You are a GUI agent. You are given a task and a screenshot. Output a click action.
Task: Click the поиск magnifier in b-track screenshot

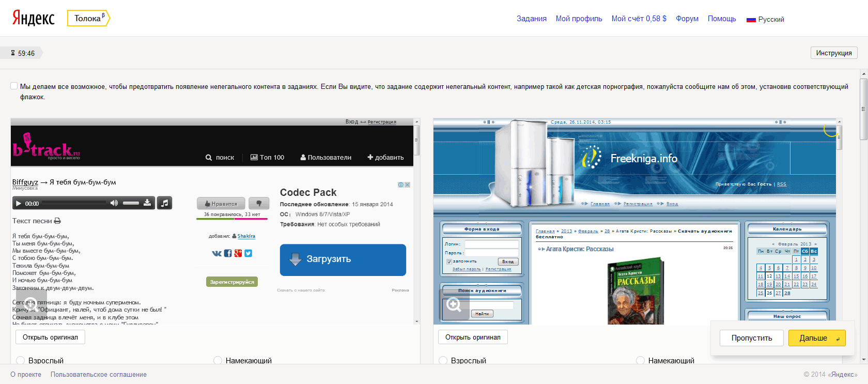(209, 158)
